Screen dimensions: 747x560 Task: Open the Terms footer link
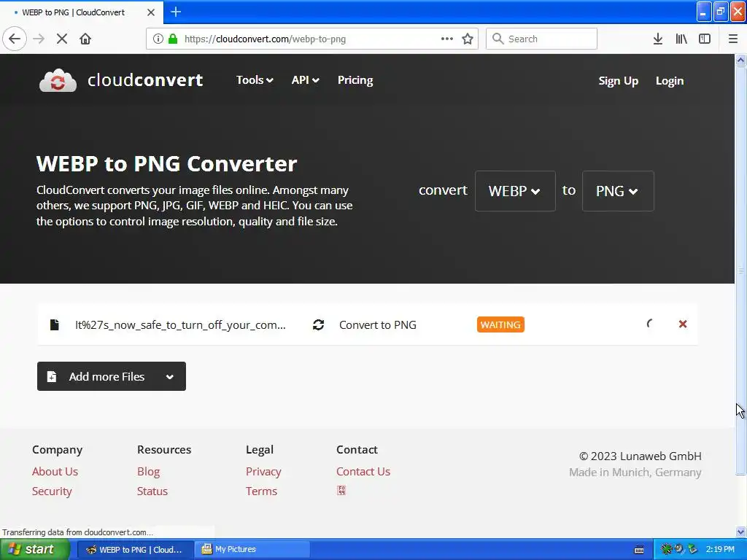tap(261, 491)
